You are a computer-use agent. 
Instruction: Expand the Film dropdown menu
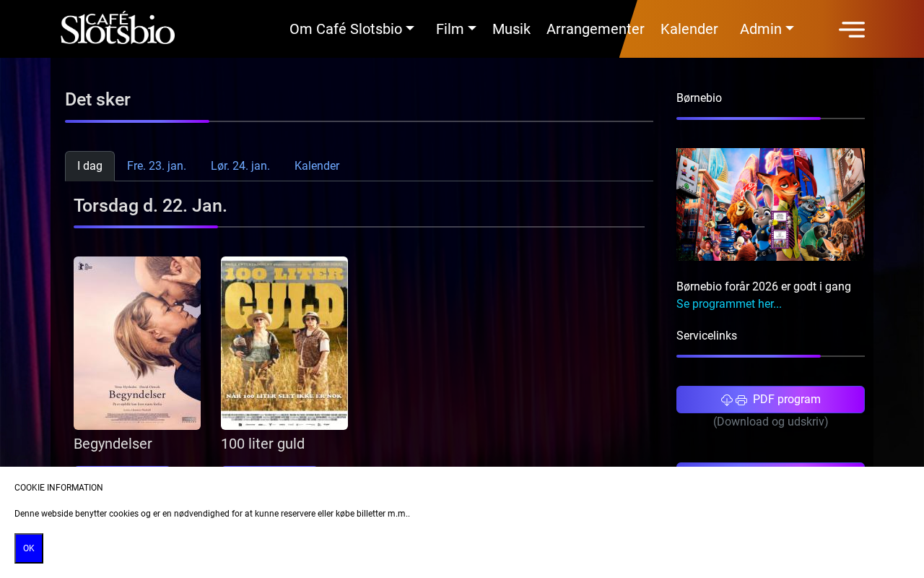pos(456,29)
